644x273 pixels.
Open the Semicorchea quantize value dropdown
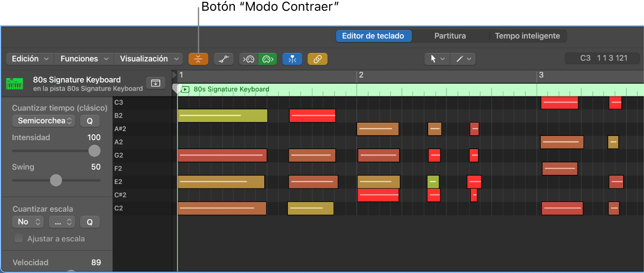coord(44,121)
